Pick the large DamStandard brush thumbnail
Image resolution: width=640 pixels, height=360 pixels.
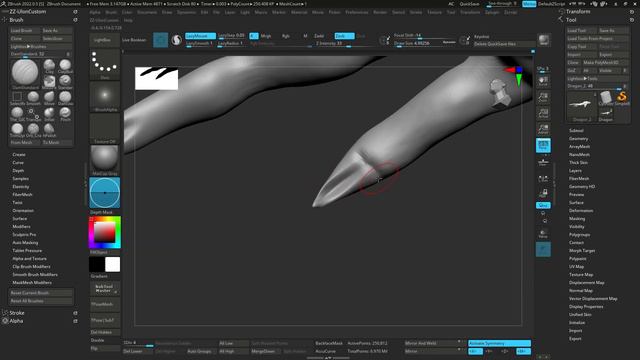point(25,72)
